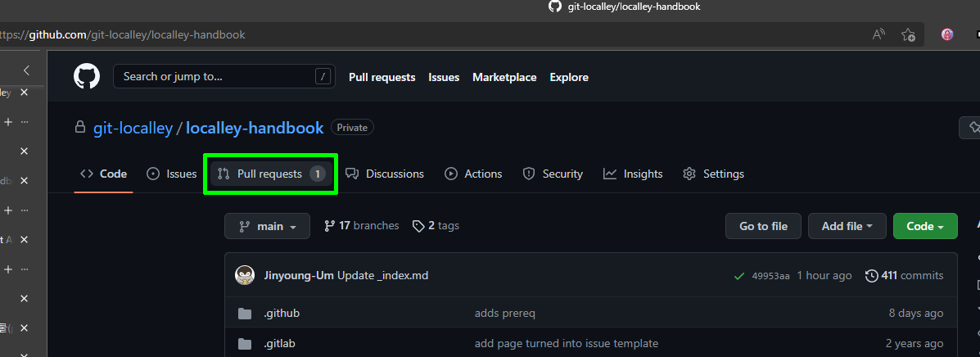980x357 pixels.
Task: Click the Read Aloud icon in address bar
Action: pyautogui.click(x=878, y=34)
